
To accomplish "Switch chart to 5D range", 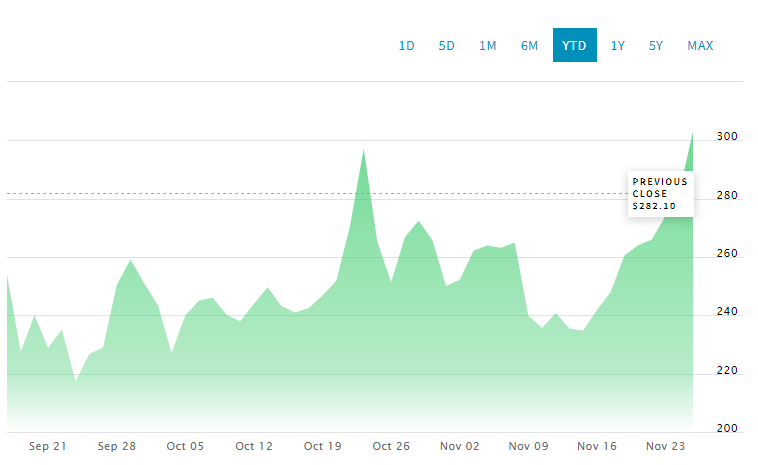I will tap(446, 45).
